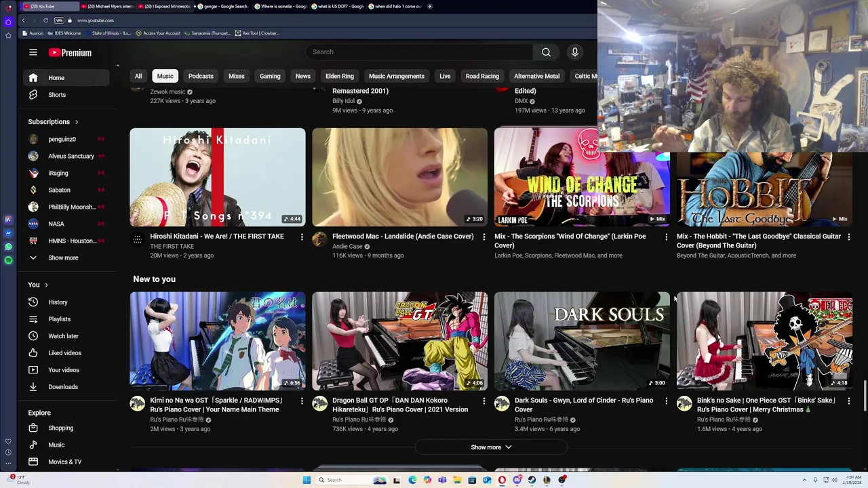Toggle the VPN badge in address bar
The image size is (868, 488).
pos(59,20)
